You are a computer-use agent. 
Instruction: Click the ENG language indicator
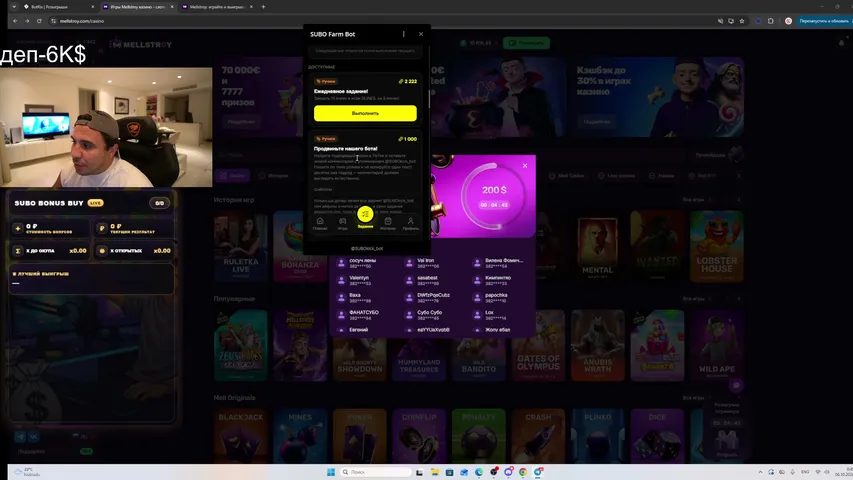[805, 472]
